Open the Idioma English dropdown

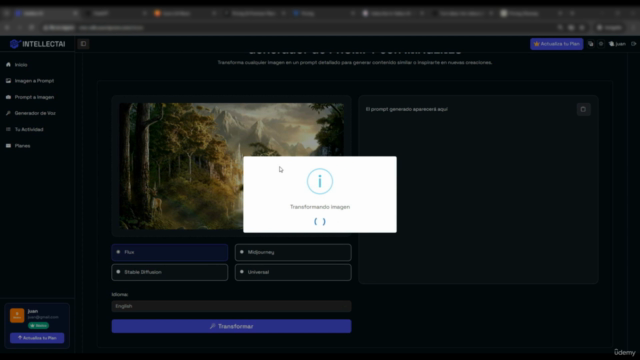231,306
